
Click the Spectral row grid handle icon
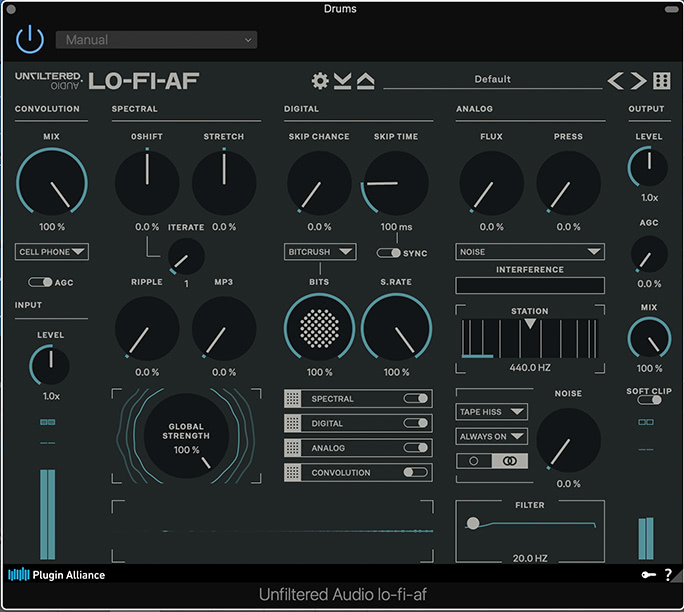click(x=293, y=399)
